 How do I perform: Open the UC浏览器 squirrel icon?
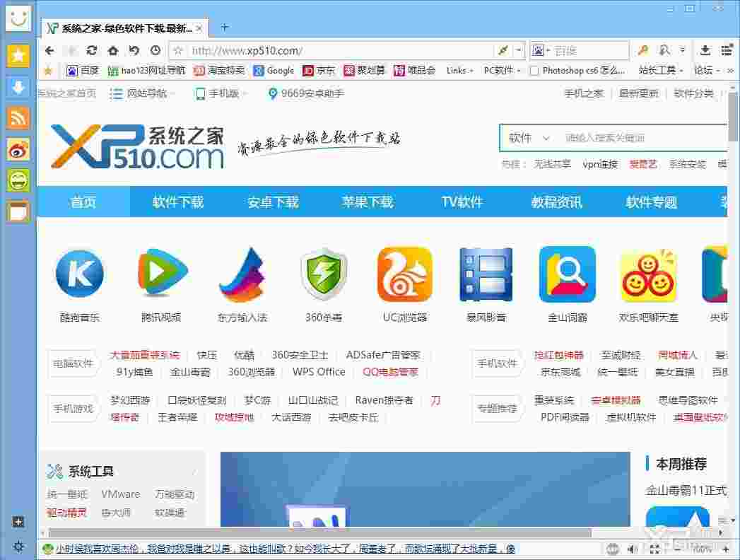coord(405,274)
